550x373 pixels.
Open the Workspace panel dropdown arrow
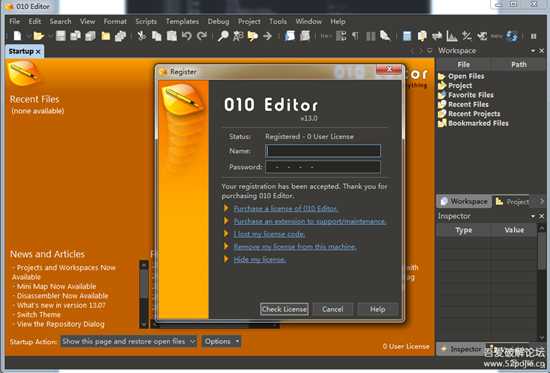coord(533,51)
